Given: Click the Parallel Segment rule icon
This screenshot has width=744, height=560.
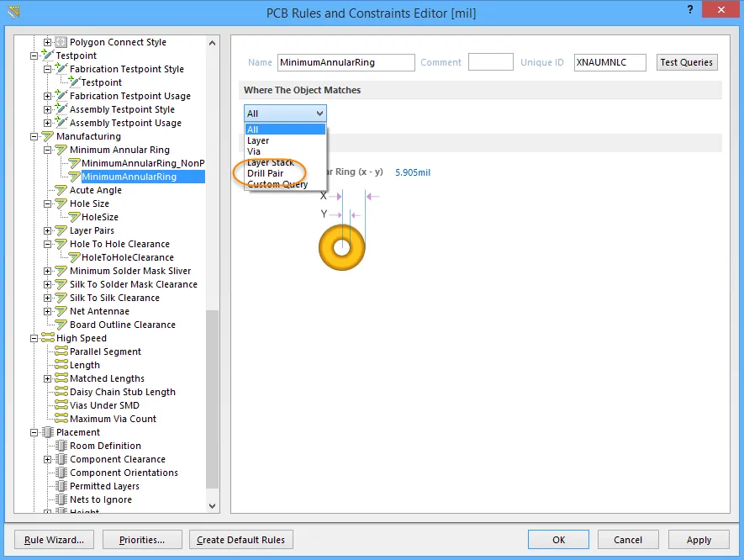Looking at the screenshot, I should point(61,351).
